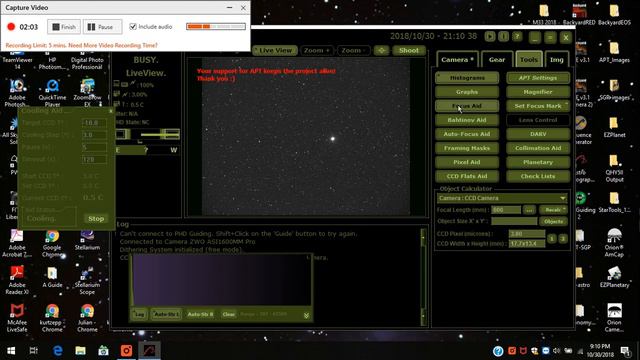Click the orange camera app on taskbar

(126, 351)
